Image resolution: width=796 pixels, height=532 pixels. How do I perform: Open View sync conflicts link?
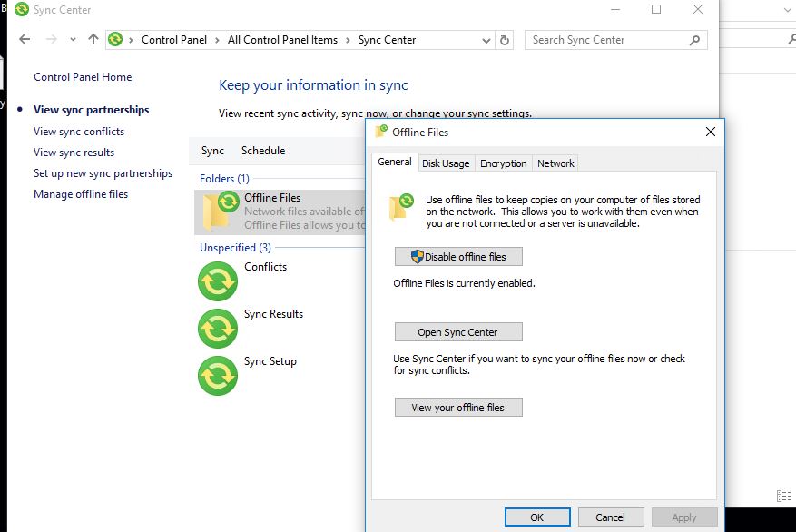pos(79,132)
